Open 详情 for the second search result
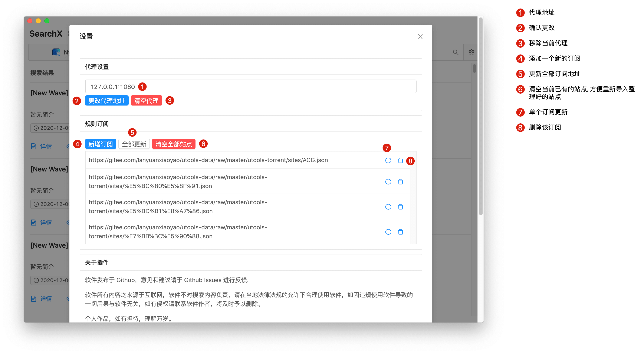 coord(42,223)
